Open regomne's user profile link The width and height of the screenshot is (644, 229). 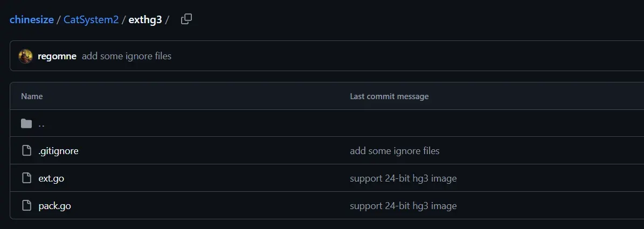point(57,56)
